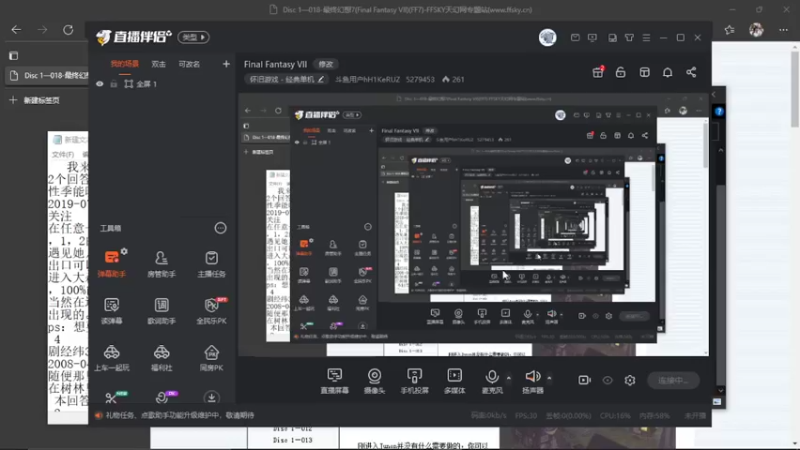This screenshot has height=450, width=800.
Task: Toggle the 麦克风 microphone mute
Action: (x=492, y=381)
